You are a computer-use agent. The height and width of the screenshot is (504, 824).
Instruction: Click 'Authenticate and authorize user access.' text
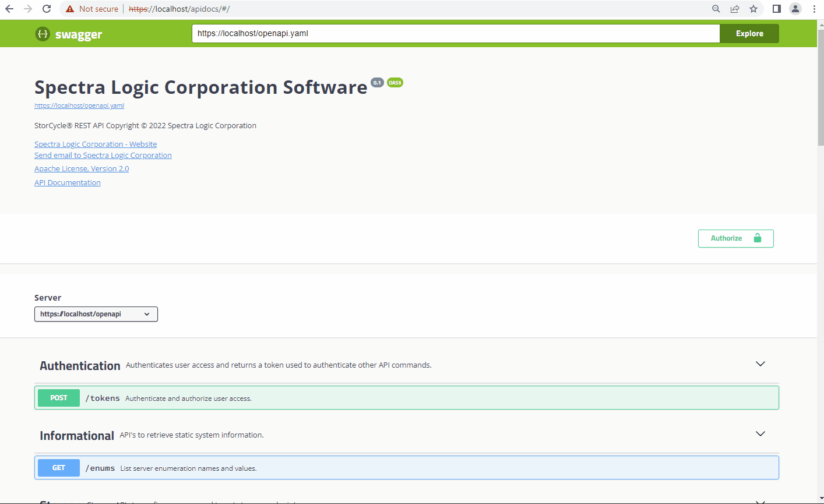[x=188, y=399]
